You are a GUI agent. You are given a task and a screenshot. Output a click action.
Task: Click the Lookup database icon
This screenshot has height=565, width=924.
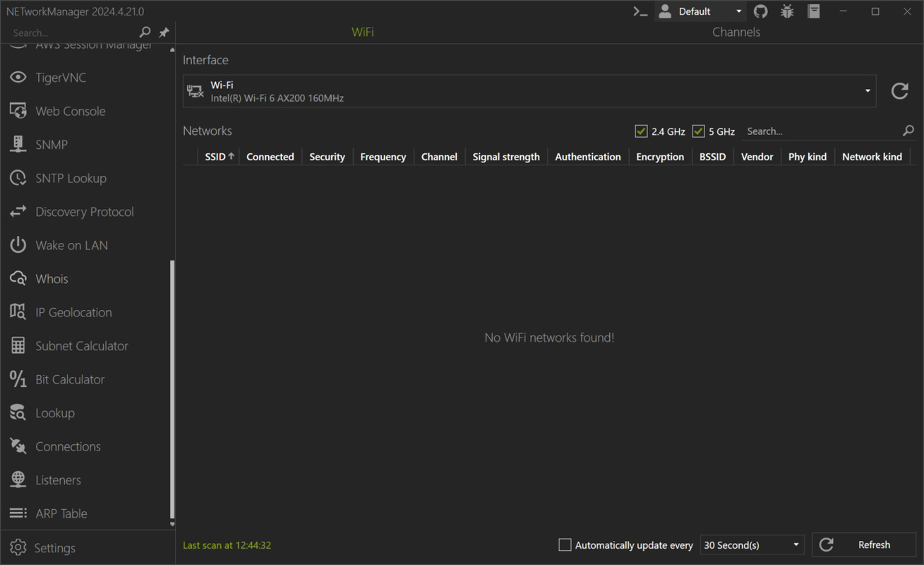pos(18,412)
